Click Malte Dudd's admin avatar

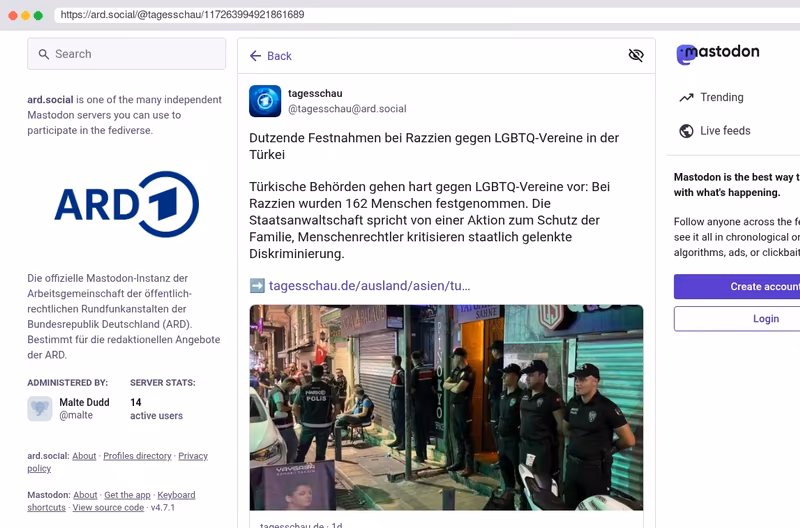pyautogui.click(x=40, y=409)
